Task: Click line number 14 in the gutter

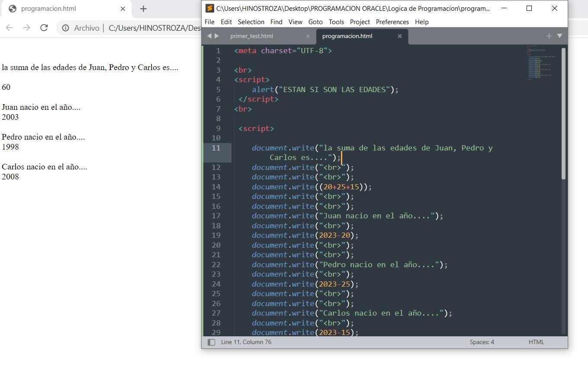Action: point(216,187)
